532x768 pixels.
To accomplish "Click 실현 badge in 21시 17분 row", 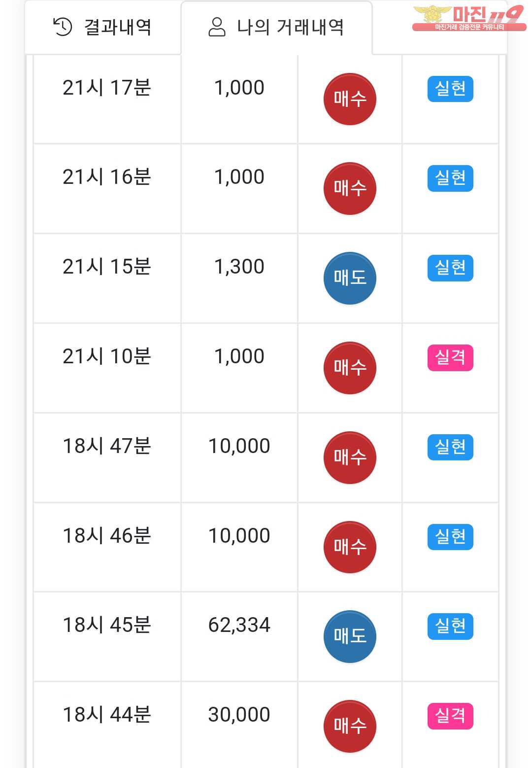I will point(450,89).
